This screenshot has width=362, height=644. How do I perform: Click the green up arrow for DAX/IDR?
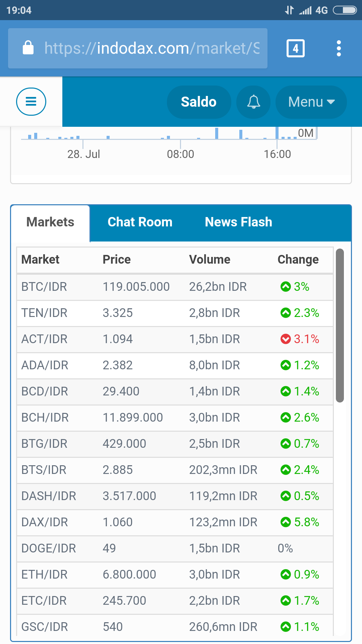(x=286, y=522)
